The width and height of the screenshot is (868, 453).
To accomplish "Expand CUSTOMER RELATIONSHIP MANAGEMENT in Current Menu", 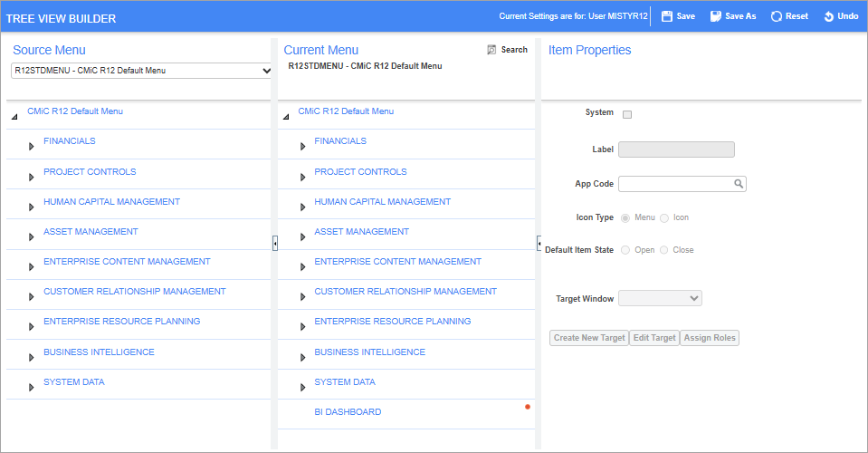I will pyautogui.click(x=302, y=297).
